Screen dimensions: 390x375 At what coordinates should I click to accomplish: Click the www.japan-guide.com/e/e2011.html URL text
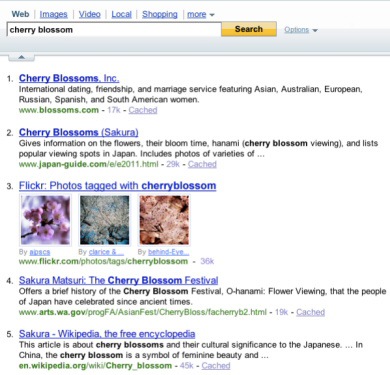[88, 164]
